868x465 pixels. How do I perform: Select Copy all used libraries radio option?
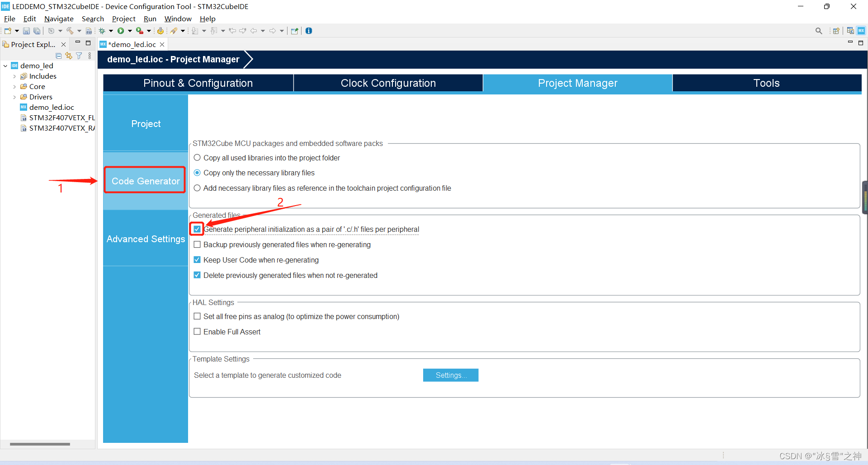click(x=197, y=158)
